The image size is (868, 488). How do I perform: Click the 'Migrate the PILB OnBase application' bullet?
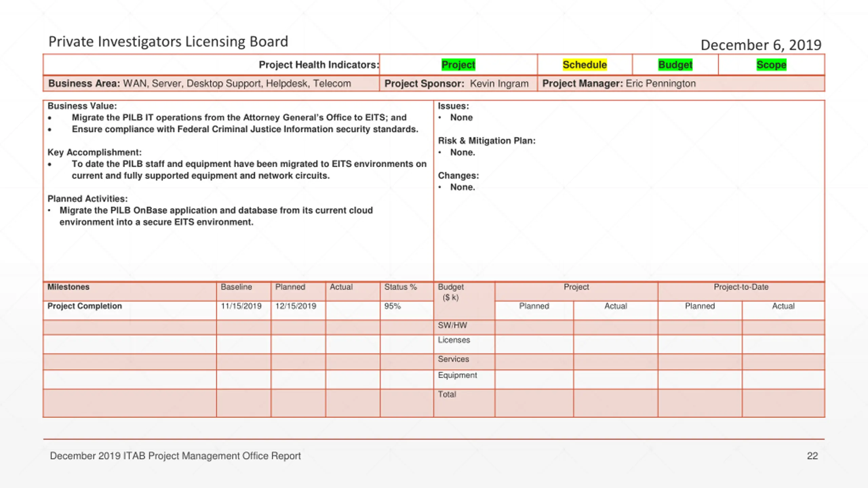(x=216, y=216)
